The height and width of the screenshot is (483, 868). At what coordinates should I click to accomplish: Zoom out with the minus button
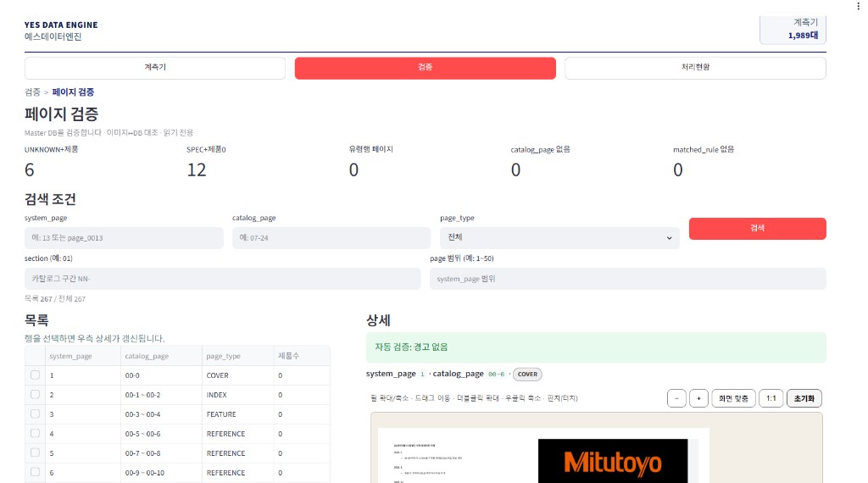(676, 398)
